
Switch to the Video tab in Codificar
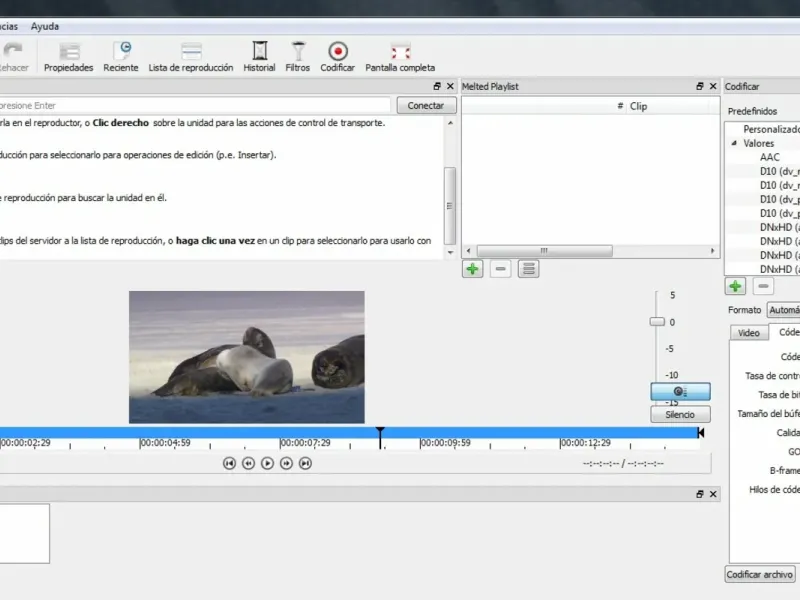(x=748, y=333)
